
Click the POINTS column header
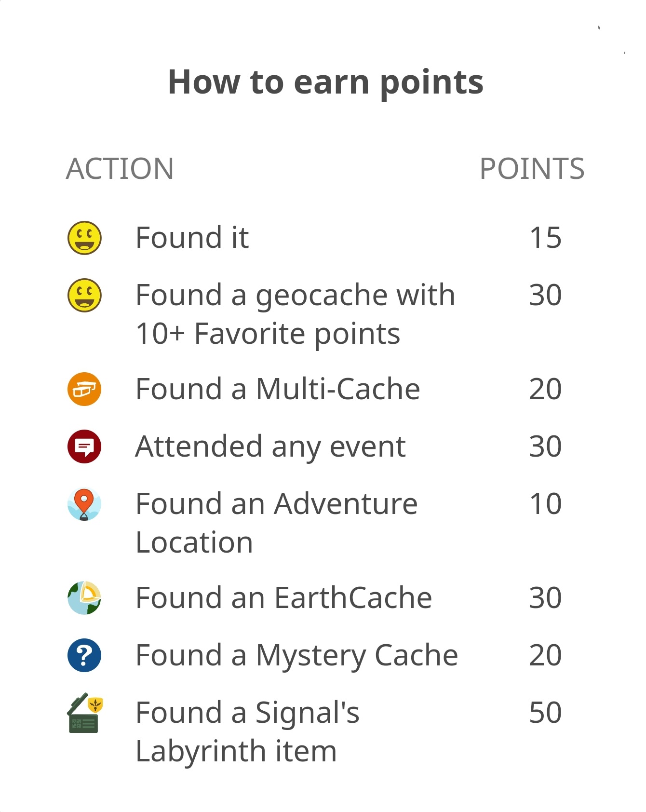532,169
